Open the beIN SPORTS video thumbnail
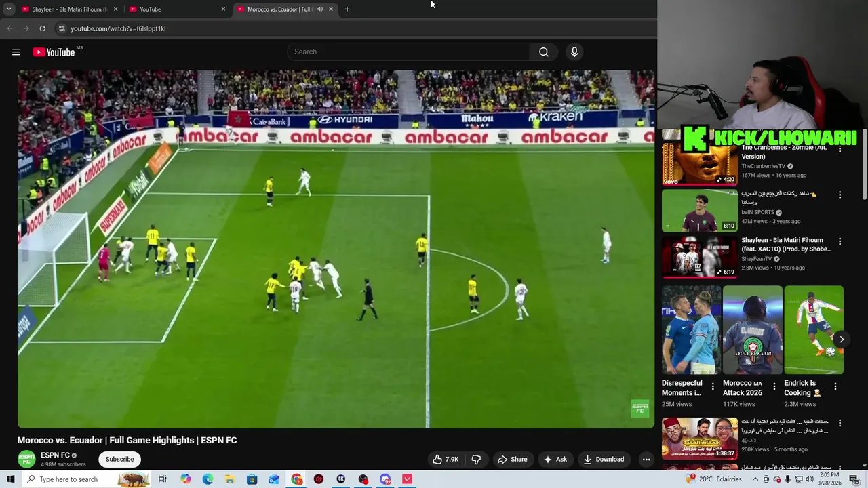868x488 pixels. (x=699, y=211)
